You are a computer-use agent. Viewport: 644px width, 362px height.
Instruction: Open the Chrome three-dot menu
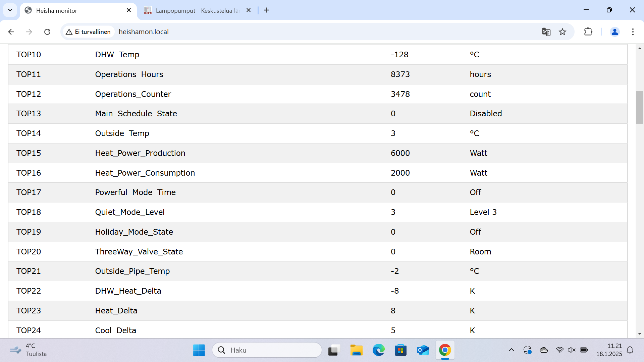[633, 32]
